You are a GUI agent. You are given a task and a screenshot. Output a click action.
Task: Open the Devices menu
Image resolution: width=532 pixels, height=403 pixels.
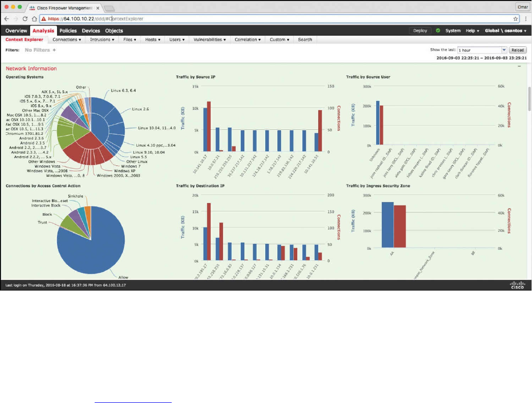tap(91, 31)
